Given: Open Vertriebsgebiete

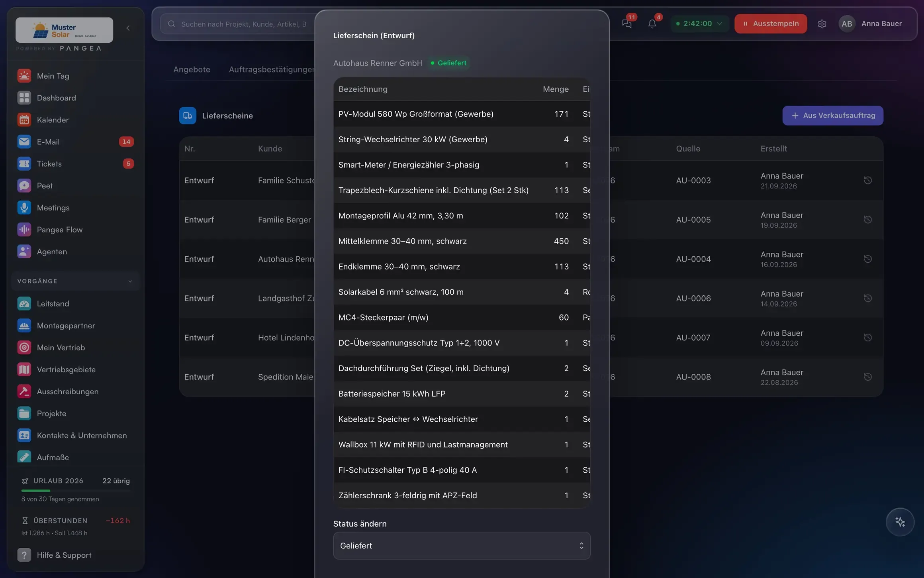Looking at the screenshot, I should click(x=75, y=369).
